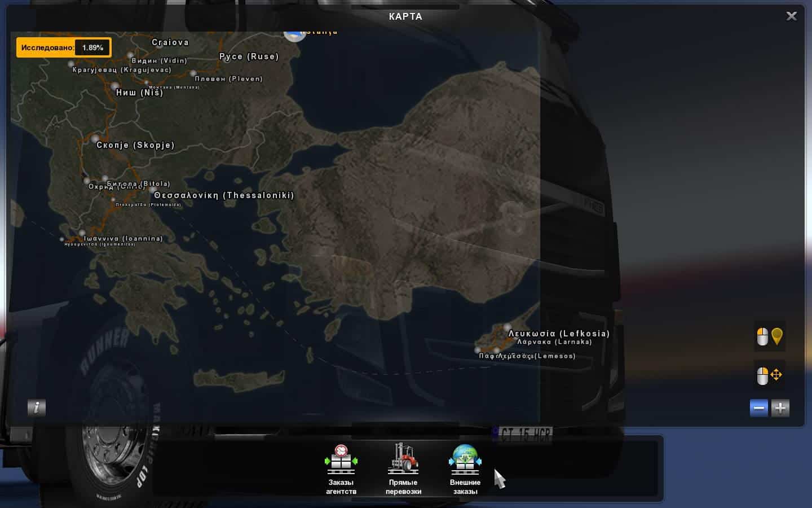Select the Ниш (Niš) city marker
This screenshot has height=508, width=812.
click(115, 86)
